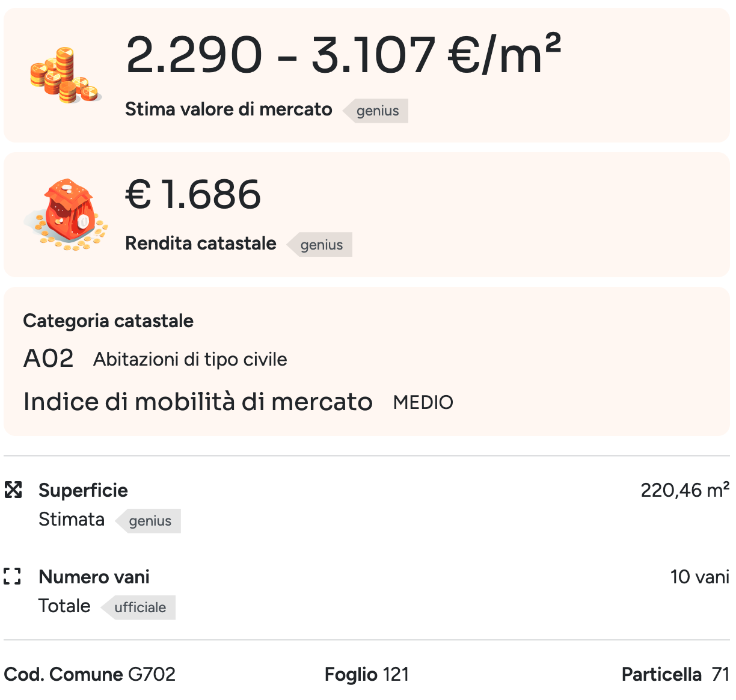Click the Abitazioni di tipo civile description
The image size is (736, 700).
point(190,360)
